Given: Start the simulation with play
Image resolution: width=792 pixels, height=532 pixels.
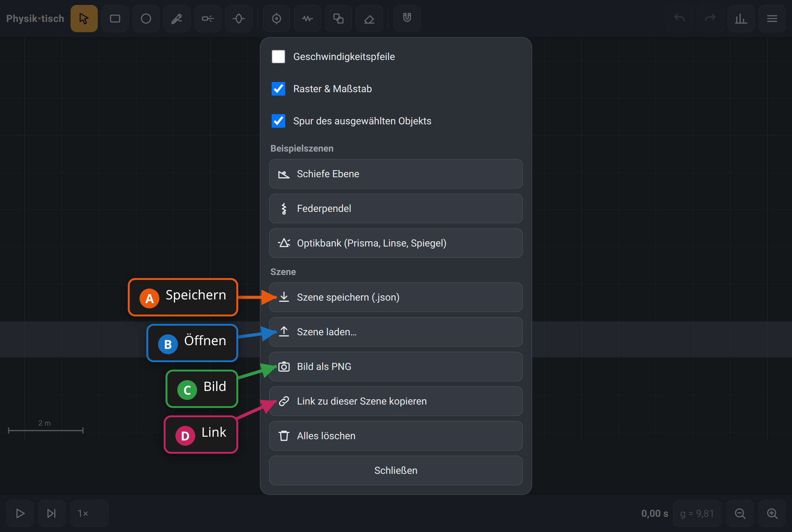Looking at the screenshot, I should [x=20, y=513].
